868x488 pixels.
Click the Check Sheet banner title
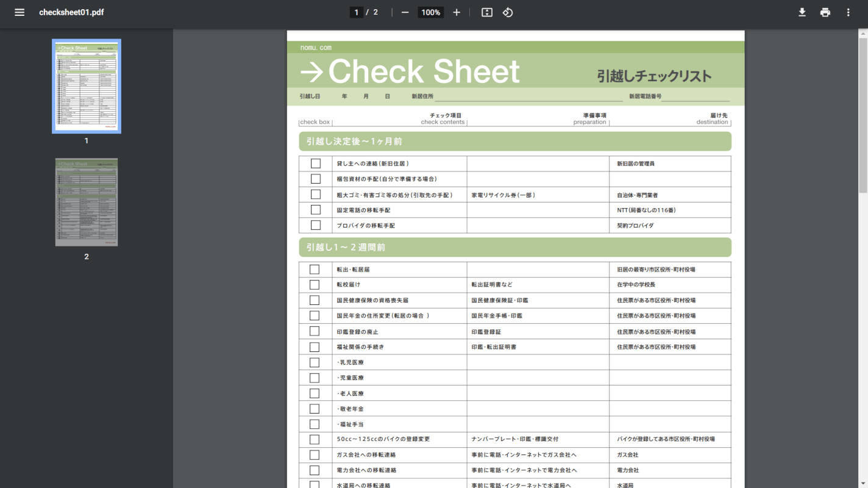pos(410,72)
